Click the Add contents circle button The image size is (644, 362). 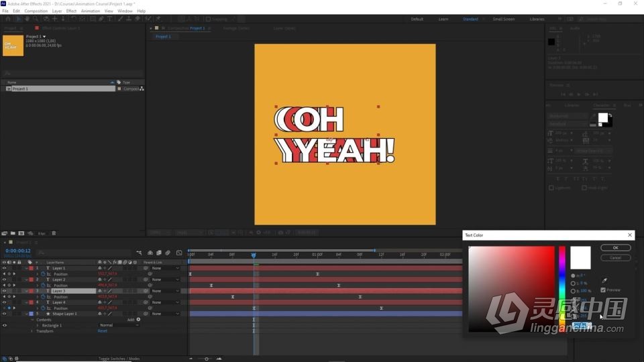point(138,319)
